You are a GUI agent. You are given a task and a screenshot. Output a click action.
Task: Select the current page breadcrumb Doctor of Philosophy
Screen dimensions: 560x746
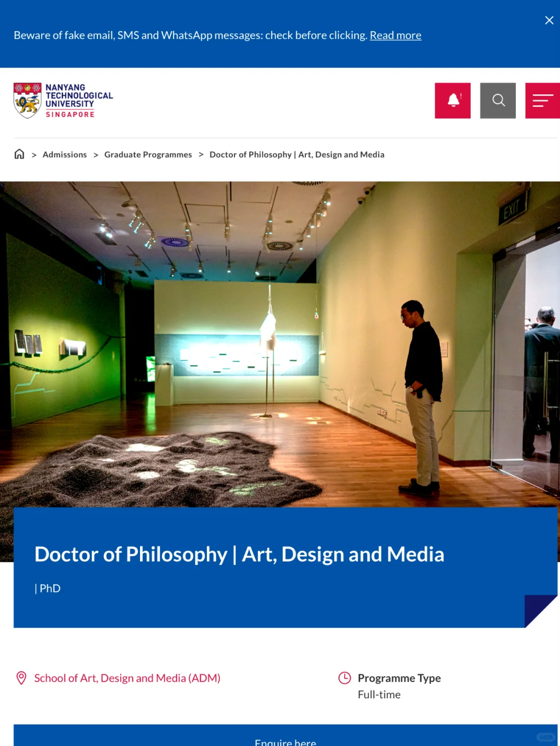(297, 154)
